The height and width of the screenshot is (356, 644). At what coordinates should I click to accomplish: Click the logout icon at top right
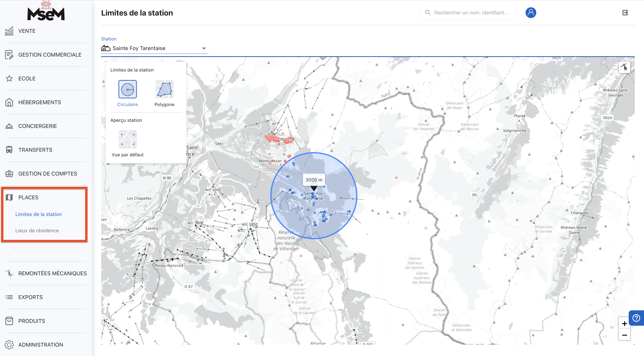(625, 13)
